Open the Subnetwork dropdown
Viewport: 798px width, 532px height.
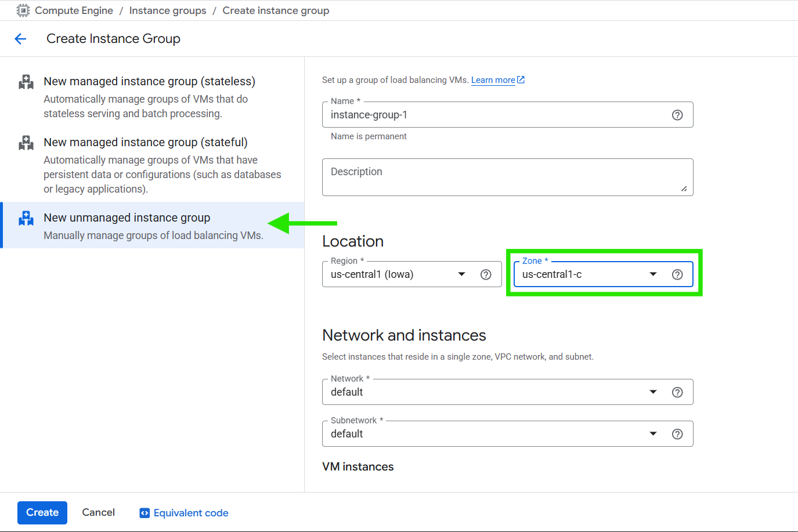click(653, 434)
